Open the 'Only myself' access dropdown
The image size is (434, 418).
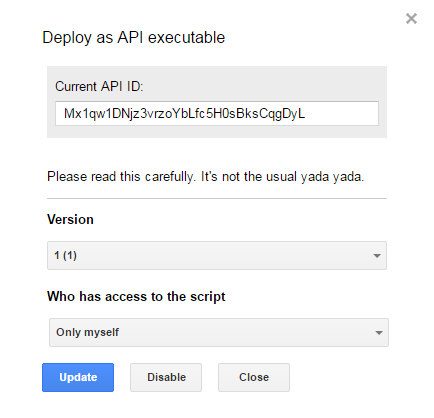(x=219, y=332)
